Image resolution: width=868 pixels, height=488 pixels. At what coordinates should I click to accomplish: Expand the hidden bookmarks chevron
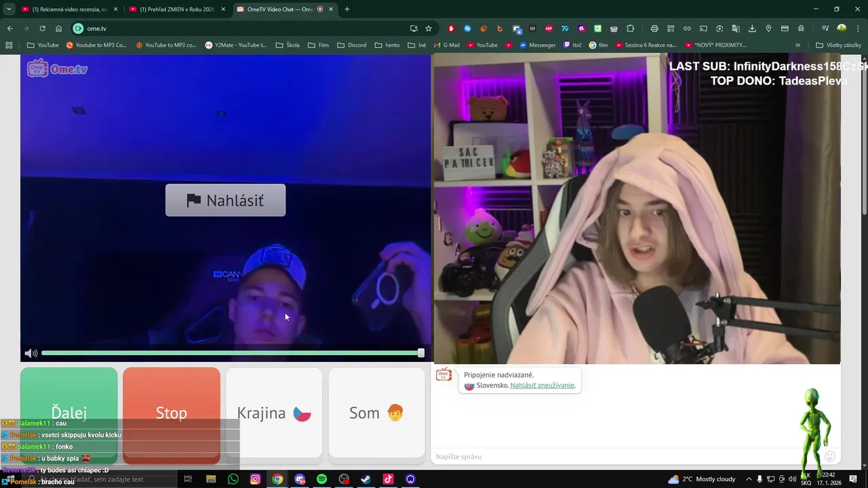797,45
